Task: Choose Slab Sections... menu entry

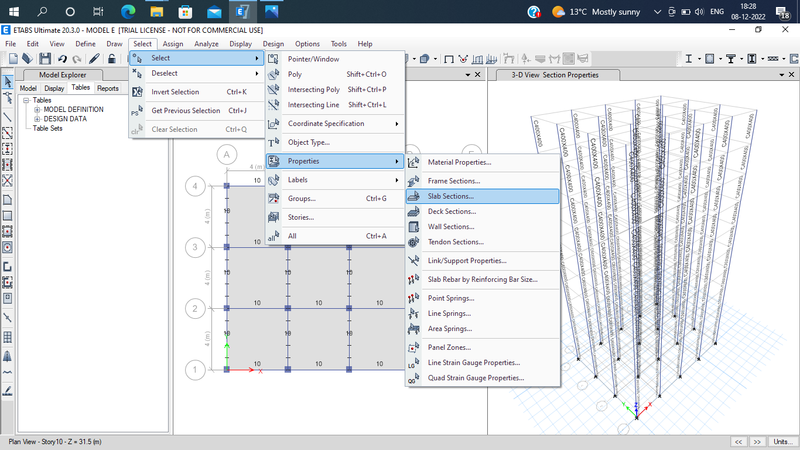Action: tap(483, 196)
